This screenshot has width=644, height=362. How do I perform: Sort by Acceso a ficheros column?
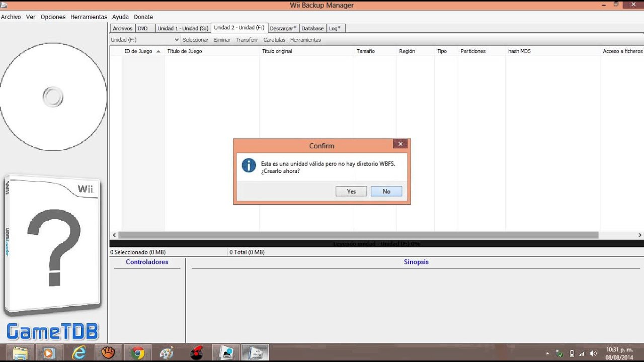(622, 51)
